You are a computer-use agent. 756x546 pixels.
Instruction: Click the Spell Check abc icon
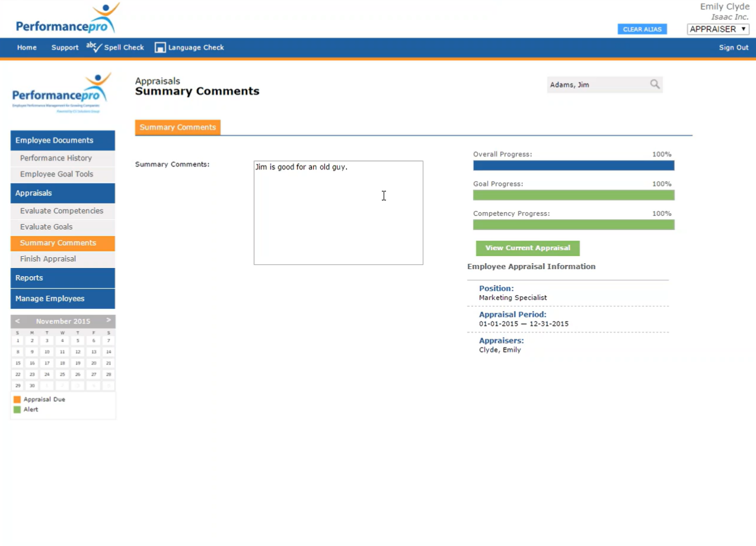[x=94, y=47]
